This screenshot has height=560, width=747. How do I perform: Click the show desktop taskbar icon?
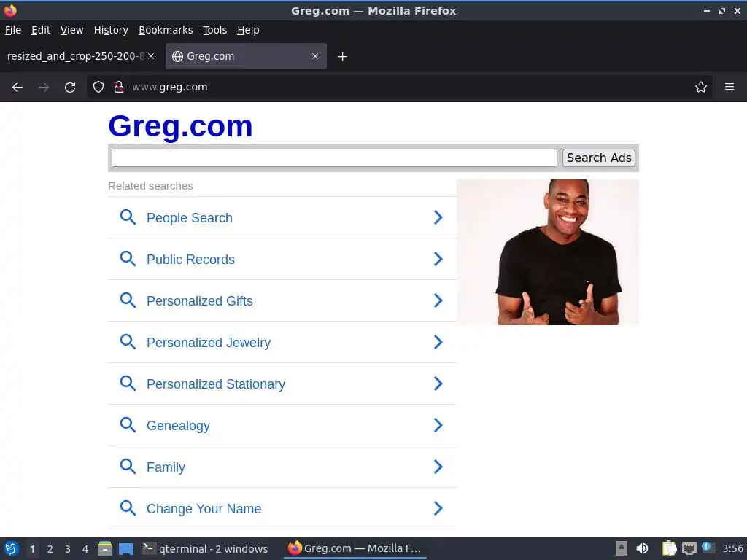(126, 549)
